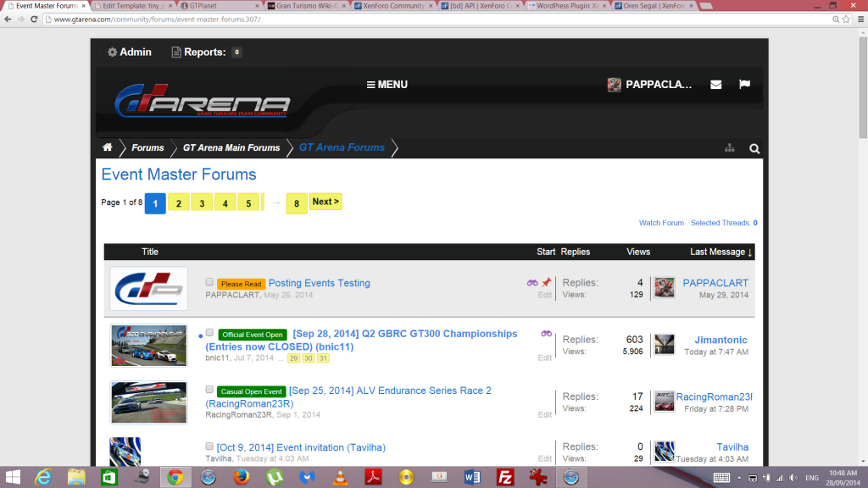Tick checkbox for Posting Events Testing thread

(209, 282)
